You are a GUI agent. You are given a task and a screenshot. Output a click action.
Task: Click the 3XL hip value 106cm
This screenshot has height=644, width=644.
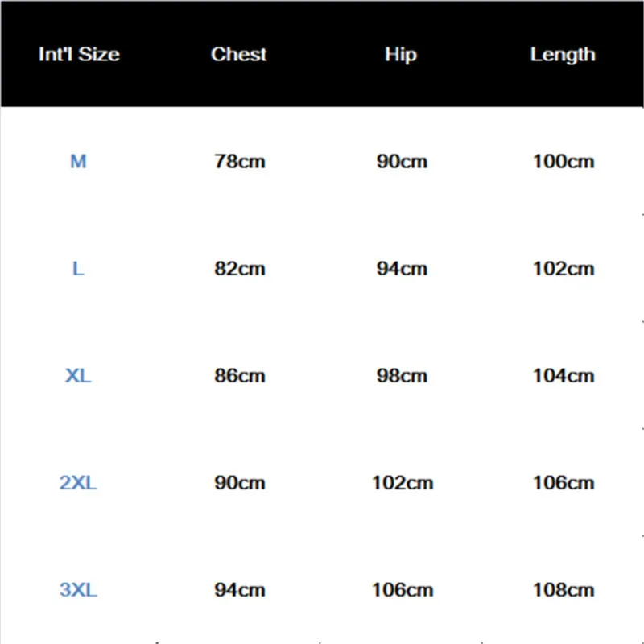(402, 590)
